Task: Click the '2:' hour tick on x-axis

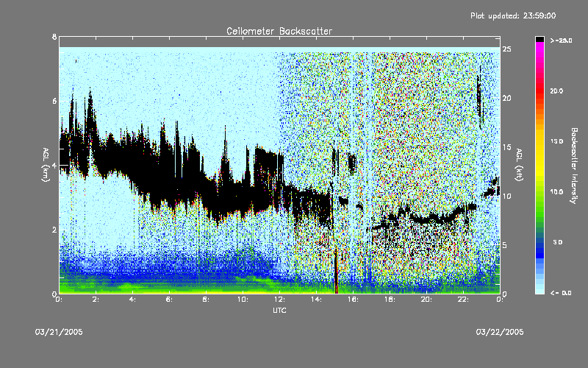Action: click(x=96, y=300)
